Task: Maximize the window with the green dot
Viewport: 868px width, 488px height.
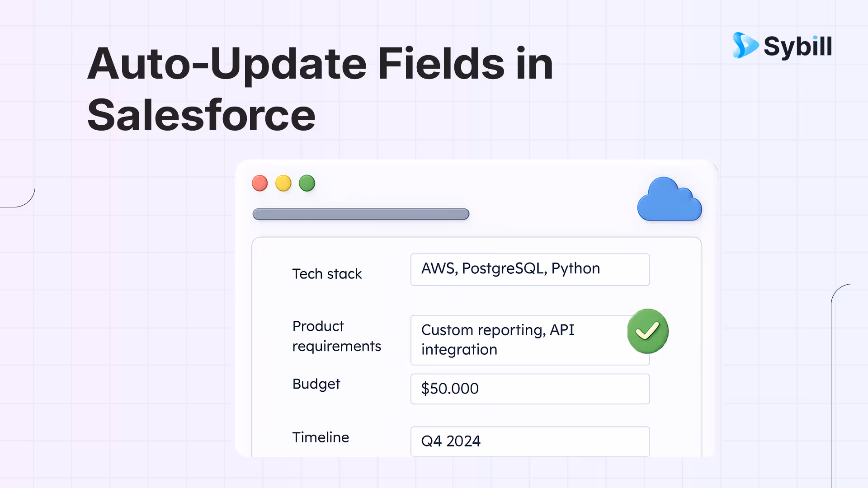Action: [x=307, y=183]
